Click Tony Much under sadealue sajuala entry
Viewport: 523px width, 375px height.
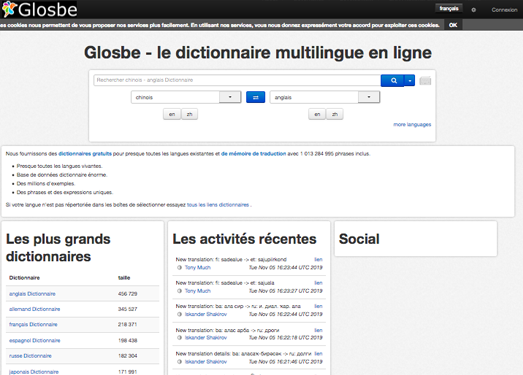tap(198, 291)
